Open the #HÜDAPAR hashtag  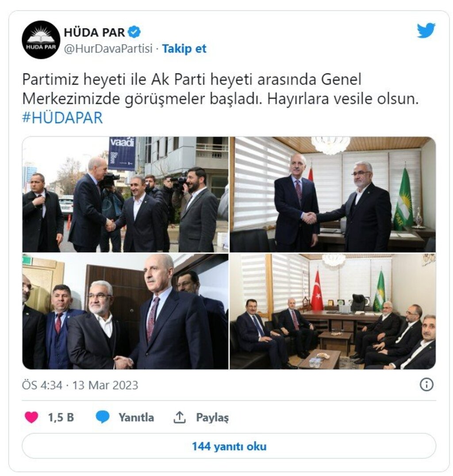(x=62, y=118)
